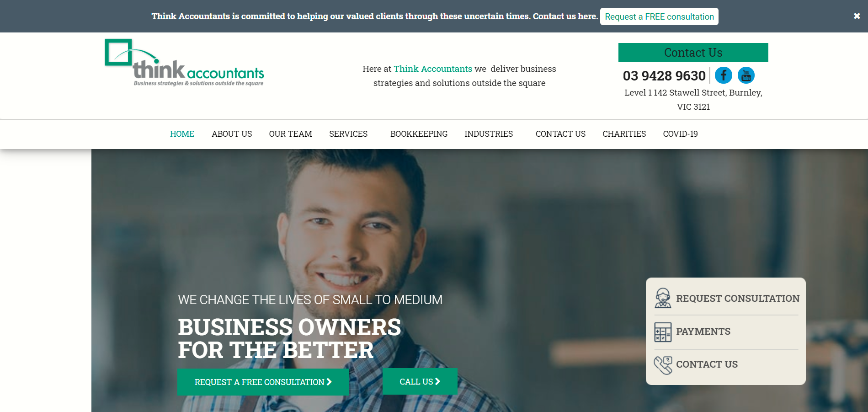The width and height of the screenshot is (868, 412).
Task: Open the Bookkeeping menu item
Action: click(419, 134)
